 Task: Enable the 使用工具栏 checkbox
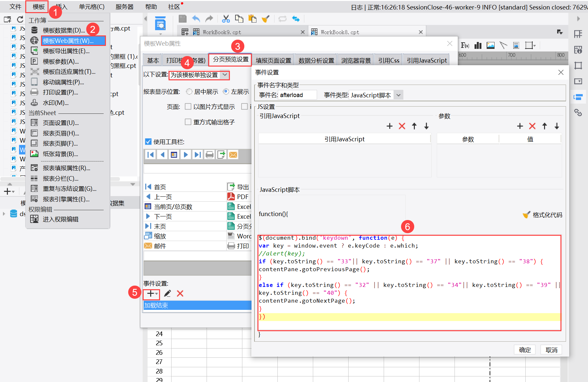click(x=148, y=142)
